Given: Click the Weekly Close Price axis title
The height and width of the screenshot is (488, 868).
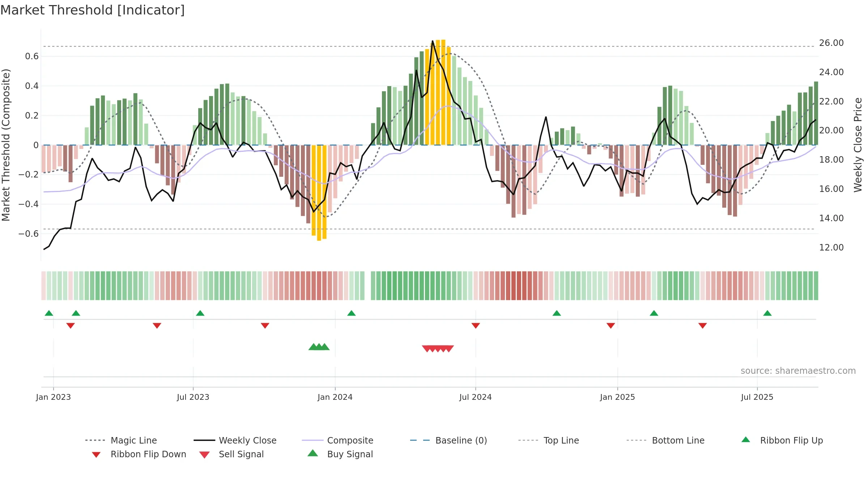Looking at the screenshot, I should 858,145.
